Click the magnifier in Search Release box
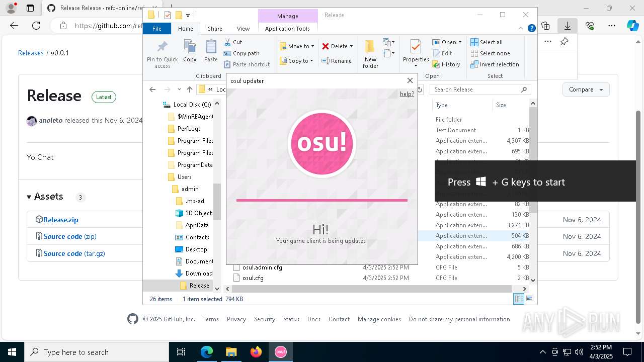This screenshot has height=362, width=644. coord(524,89)
